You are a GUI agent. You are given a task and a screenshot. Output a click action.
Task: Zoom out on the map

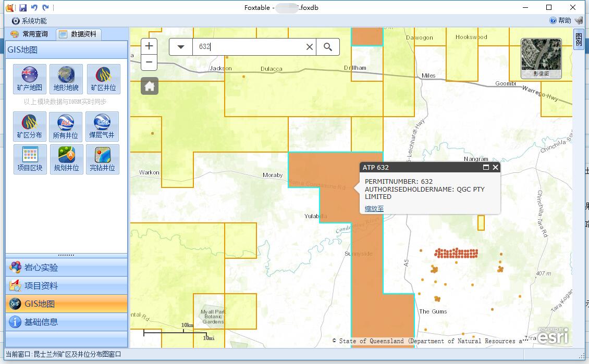point(149,62)
